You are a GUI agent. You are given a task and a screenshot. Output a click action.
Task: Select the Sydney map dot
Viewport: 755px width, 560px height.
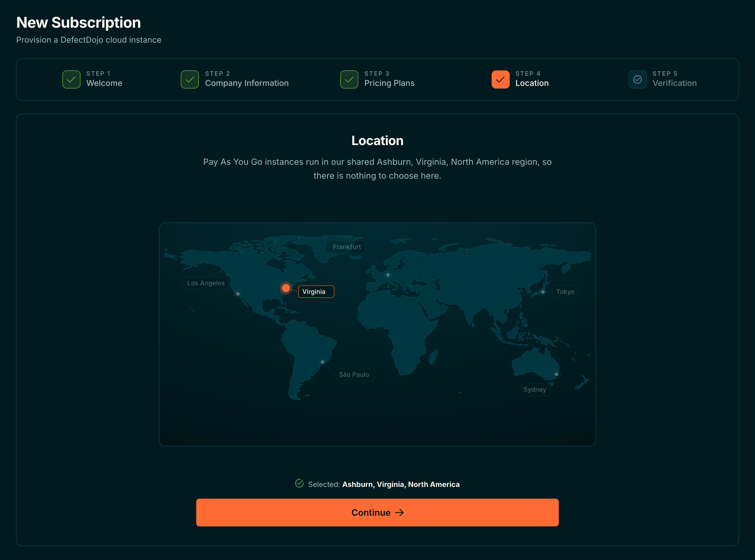point(556,375)
